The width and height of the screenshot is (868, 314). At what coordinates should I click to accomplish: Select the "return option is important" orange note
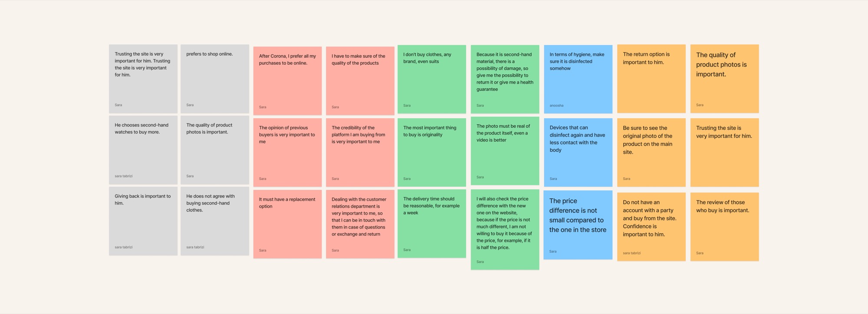coord(651,79)
